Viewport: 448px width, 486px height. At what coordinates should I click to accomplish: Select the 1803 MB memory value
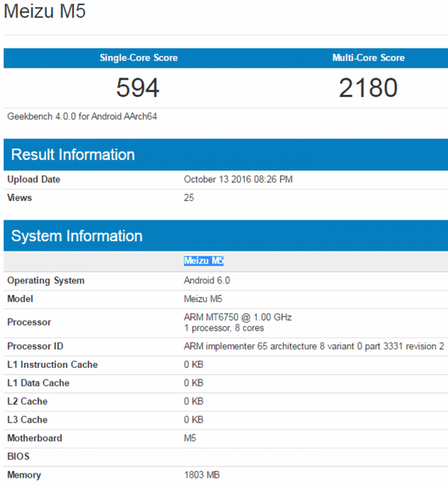[202, 475]
